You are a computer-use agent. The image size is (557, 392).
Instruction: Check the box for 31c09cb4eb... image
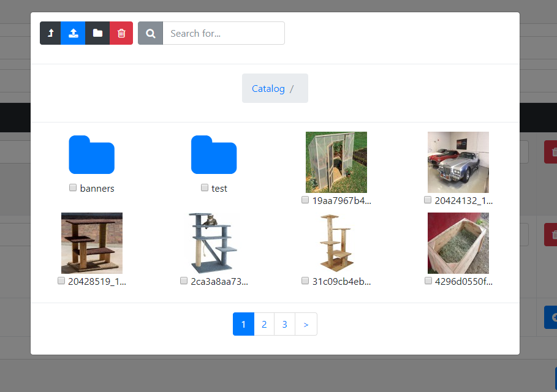(305, 281)
